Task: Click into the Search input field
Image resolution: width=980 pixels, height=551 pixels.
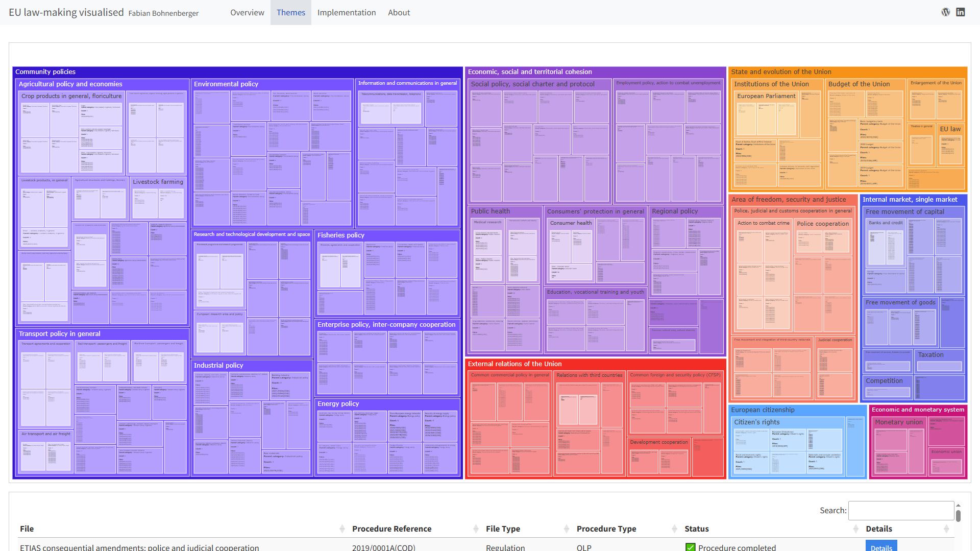Action: tap(901, 510)
